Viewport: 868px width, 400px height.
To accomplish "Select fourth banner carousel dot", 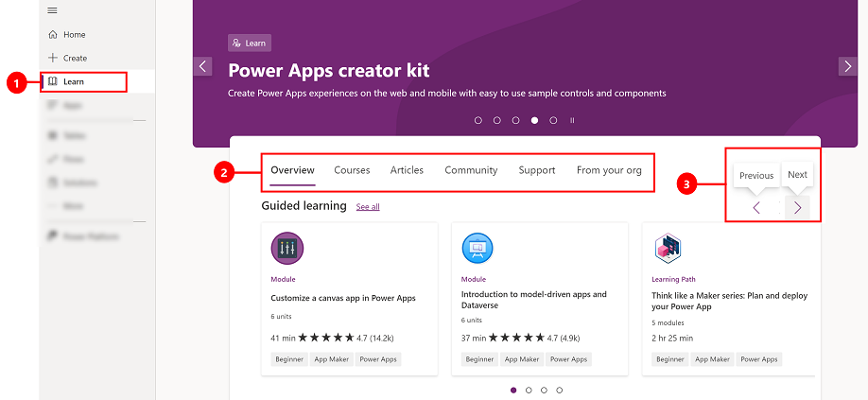I will [535, 120].
